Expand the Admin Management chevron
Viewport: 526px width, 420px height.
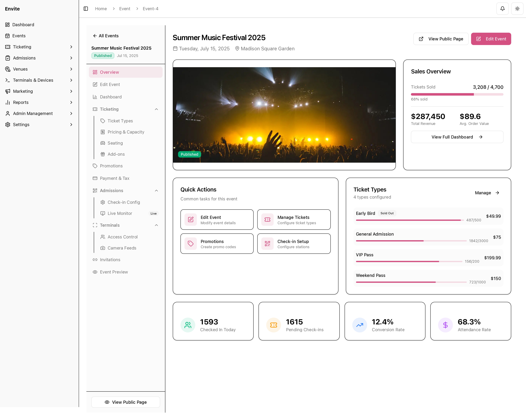coord(71,113)
